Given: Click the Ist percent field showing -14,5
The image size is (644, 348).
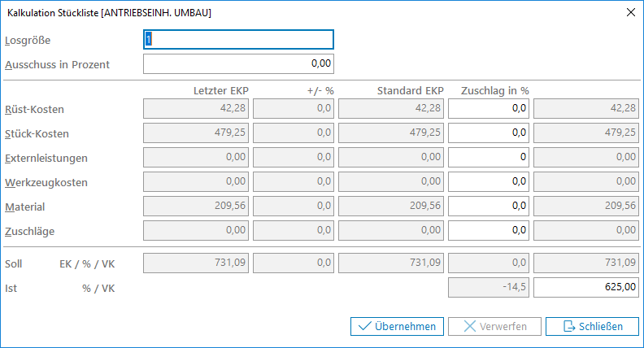Looking at the screenshot, I should click(x=489, y=286).
